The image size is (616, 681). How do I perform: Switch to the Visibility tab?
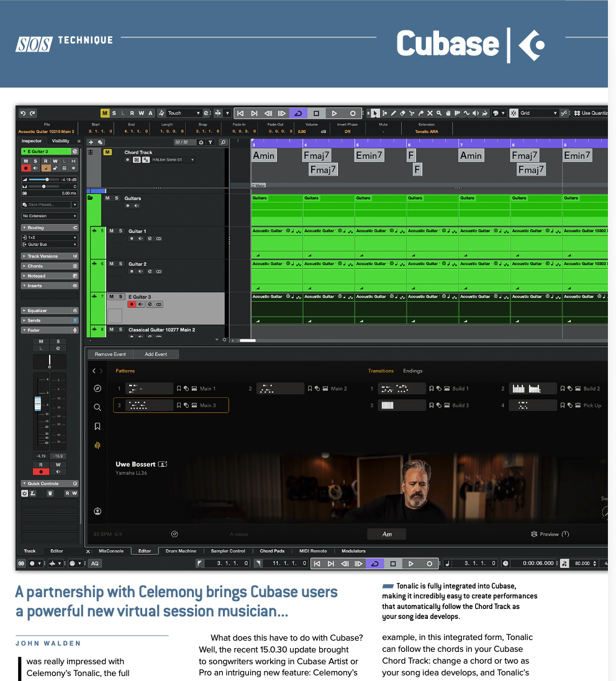click(x=60, y=141)
